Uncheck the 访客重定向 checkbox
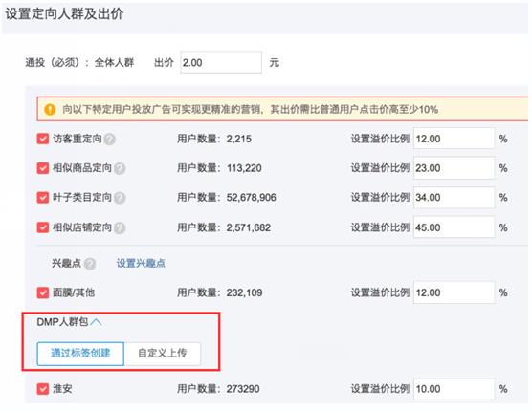 (x=43, y=139)
